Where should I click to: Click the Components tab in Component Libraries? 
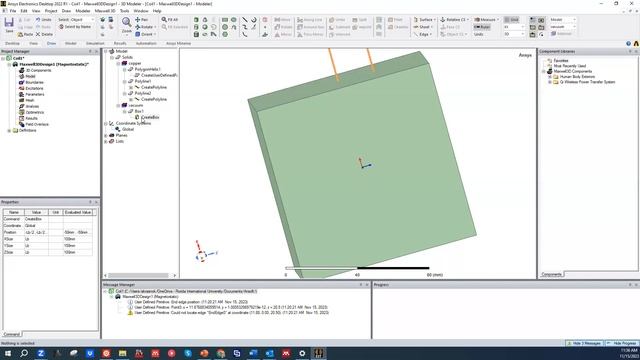551,275
